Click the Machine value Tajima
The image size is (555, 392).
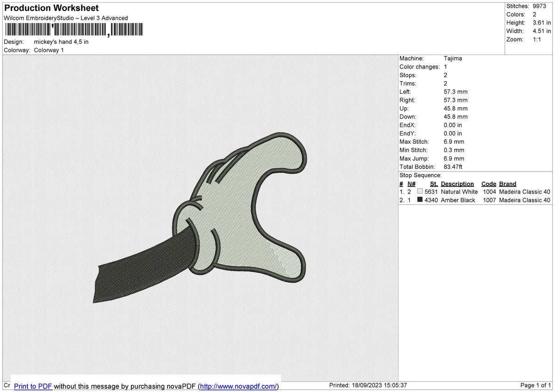453,59
